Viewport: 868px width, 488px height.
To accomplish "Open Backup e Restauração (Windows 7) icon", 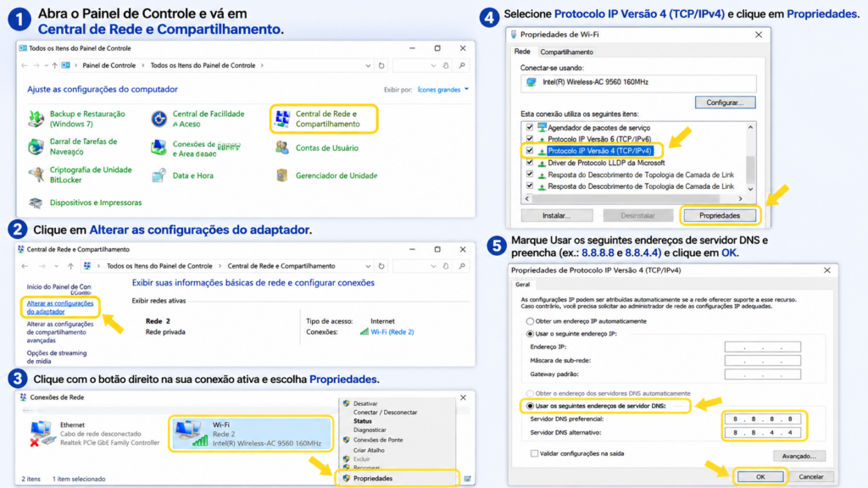I will click(x=36, y=119).
